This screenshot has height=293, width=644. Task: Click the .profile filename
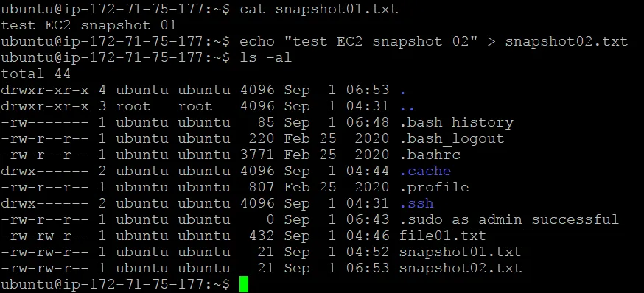435,188
